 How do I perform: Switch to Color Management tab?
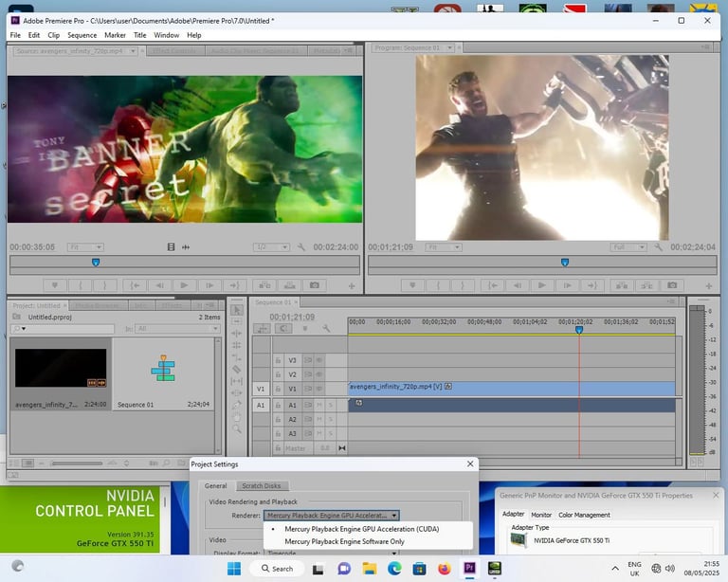click(x=584, y=515)
